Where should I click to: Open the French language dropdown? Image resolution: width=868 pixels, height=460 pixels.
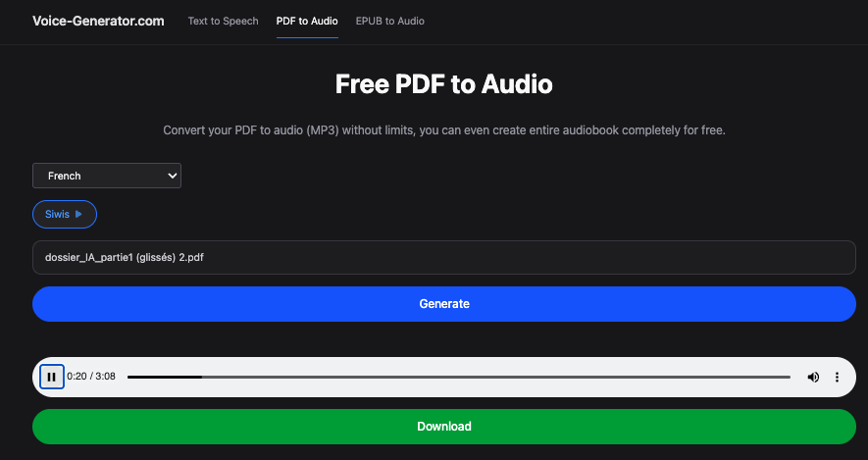point(107,176)
